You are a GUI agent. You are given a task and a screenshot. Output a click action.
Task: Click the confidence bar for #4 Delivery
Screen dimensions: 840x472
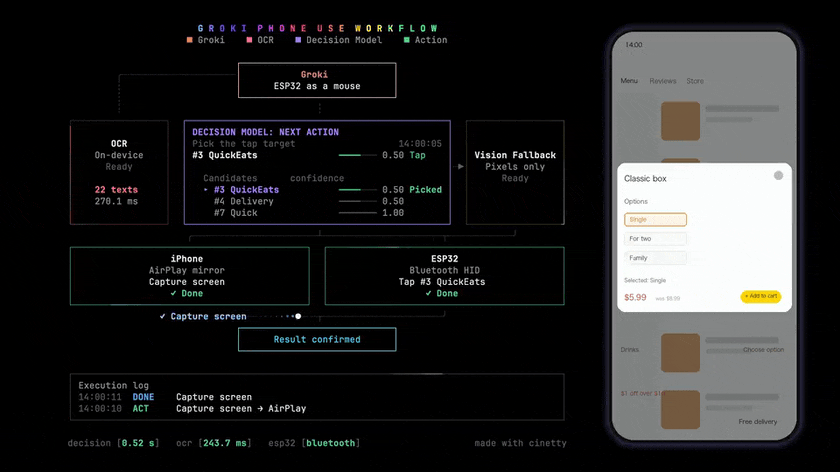(x=357, y=201)
